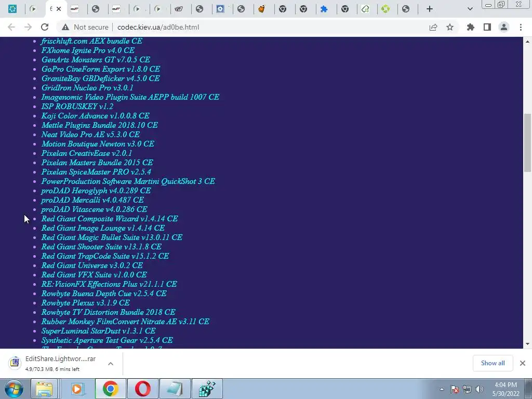
Task: Click the scrollbar down arrow
Action: click(x=528, y=344)
